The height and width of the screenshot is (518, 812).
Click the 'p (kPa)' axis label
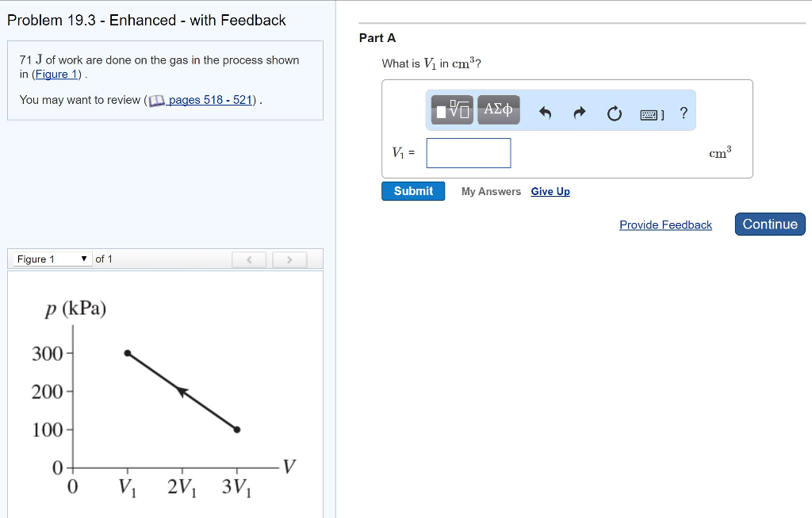75,309
